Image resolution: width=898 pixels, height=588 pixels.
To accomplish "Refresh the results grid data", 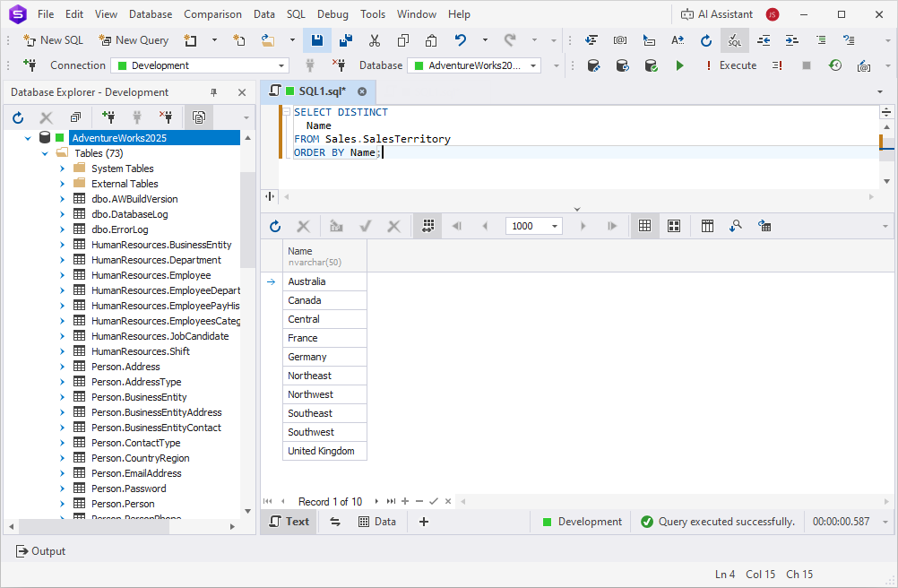I will (x=275, y=226).
